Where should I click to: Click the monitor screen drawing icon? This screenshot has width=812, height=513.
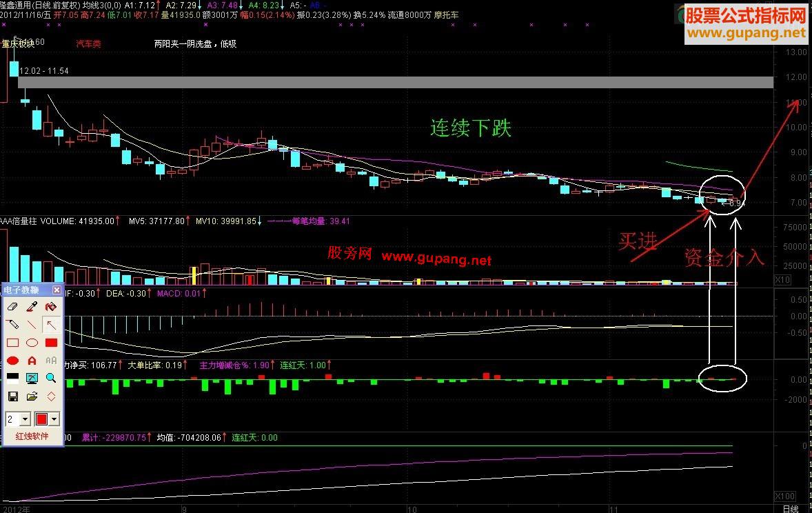coord(32,379)
